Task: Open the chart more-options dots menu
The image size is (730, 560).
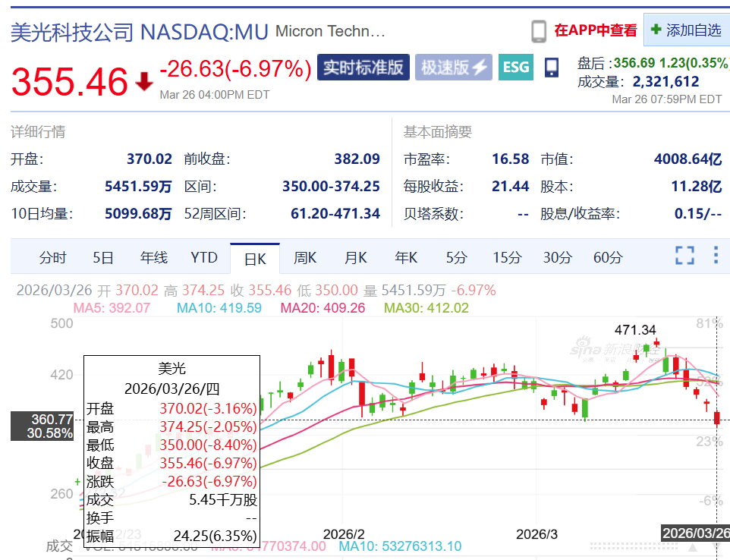Action: click(x=716, y=255)
